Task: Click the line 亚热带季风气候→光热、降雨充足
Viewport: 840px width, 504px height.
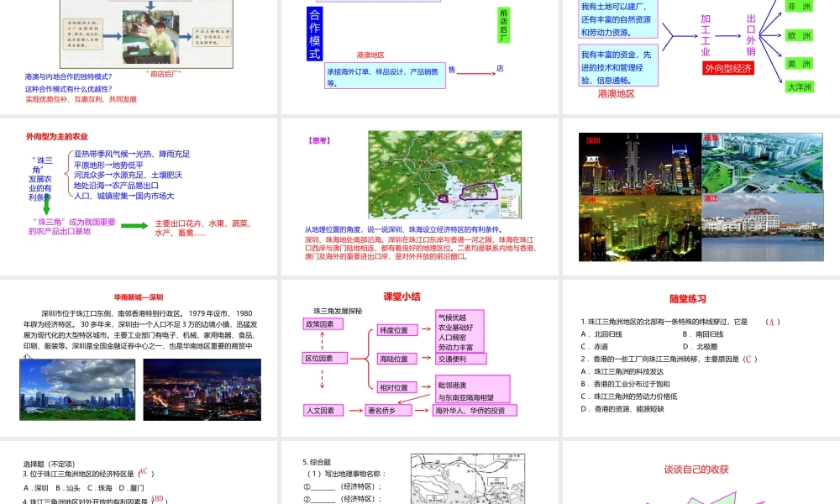Action: [132, 154]
